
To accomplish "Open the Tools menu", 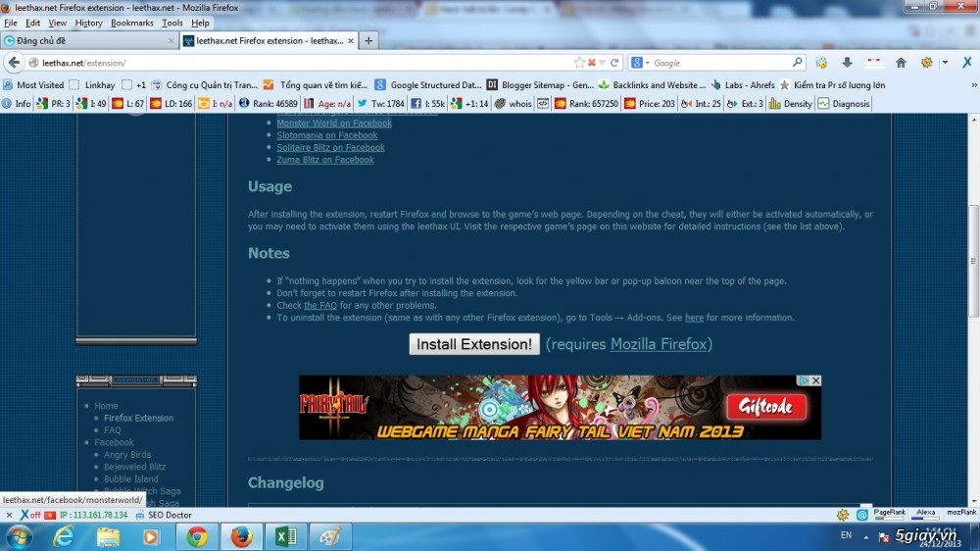I will tap(171, 23).
